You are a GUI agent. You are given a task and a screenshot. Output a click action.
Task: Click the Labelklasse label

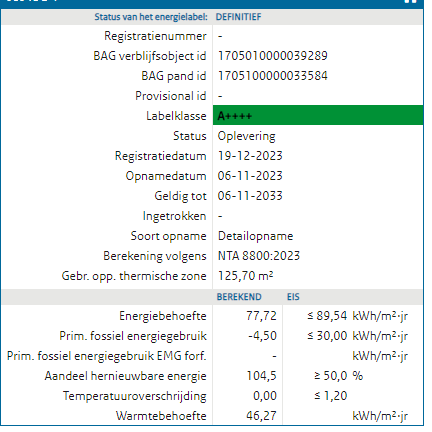click(x=176, y=116)
